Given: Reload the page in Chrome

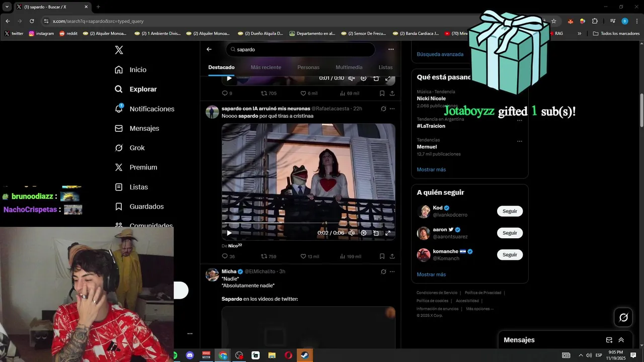Looking at the screenshot, I should 32,21.
